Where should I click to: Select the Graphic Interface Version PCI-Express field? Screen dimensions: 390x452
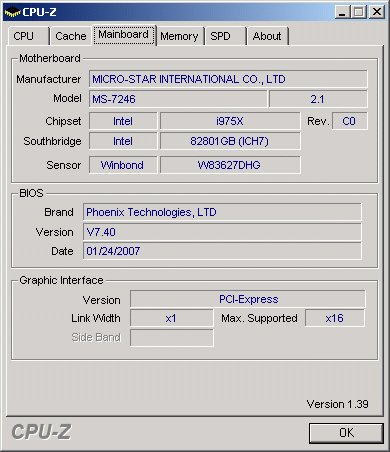point(248,299)
